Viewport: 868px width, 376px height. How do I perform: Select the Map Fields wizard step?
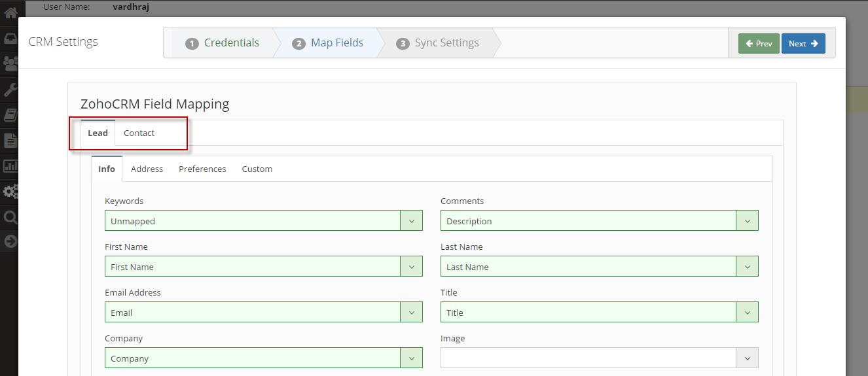[329, 43]
